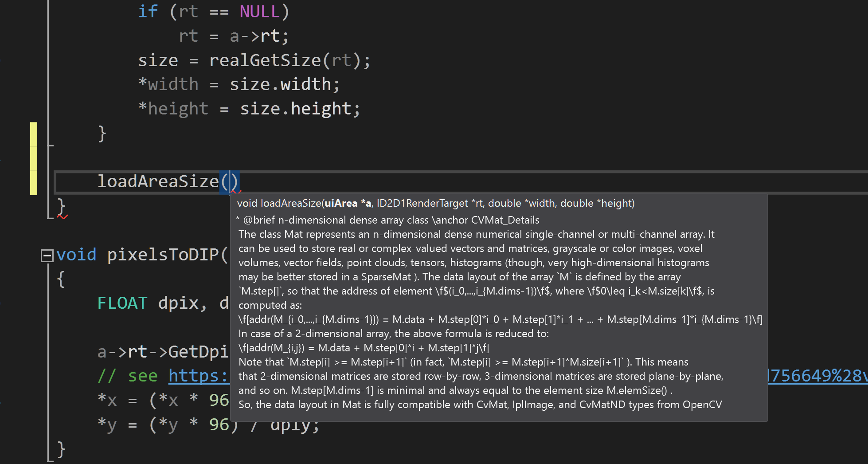Click the realGetSize function call
868x464 pixels.
click(265, 60)
